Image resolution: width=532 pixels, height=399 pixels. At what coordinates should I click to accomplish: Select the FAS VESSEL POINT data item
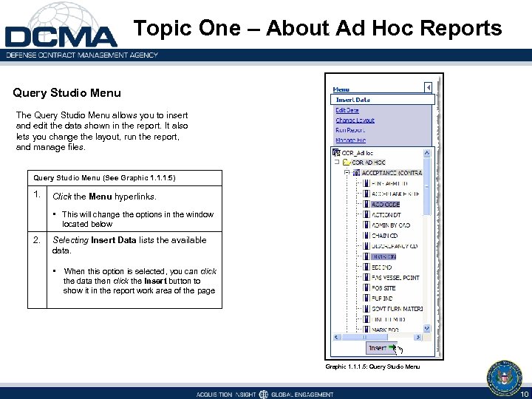(x=395, y=278)
